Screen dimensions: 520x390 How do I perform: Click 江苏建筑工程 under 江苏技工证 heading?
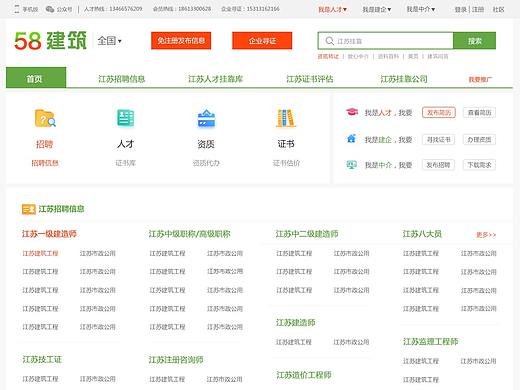click(x=40, y=379)
